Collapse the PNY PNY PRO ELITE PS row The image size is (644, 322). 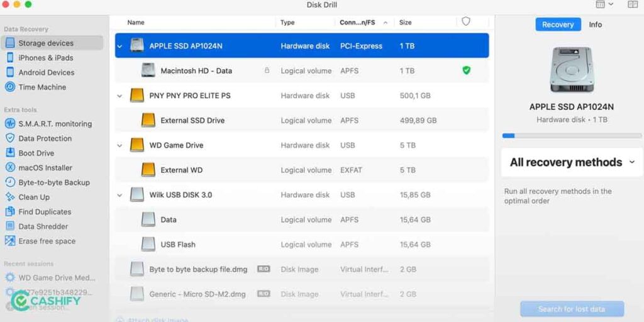tap(119, 96)
